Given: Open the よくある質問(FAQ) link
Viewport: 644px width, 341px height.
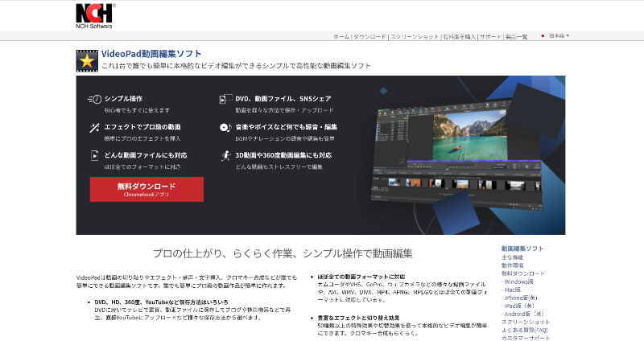Looking at the screenshot, I should 525,330.
